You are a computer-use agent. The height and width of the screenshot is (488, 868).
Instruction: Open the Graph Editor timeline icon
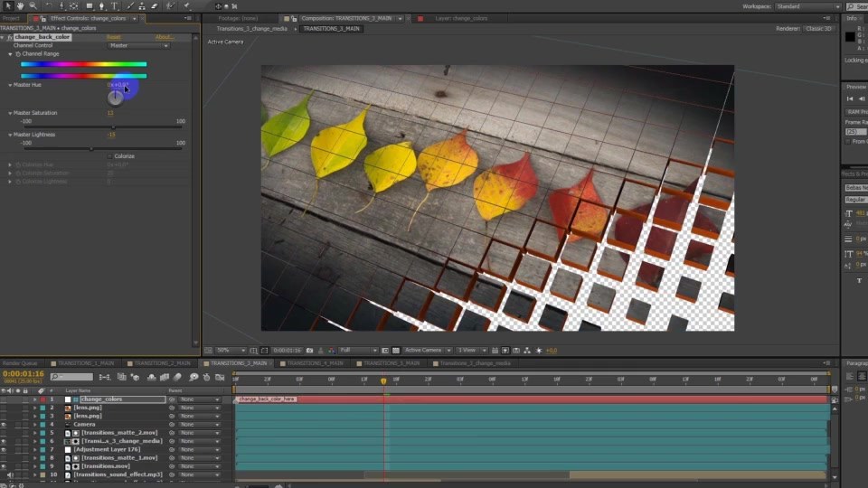tap(220, 377)
